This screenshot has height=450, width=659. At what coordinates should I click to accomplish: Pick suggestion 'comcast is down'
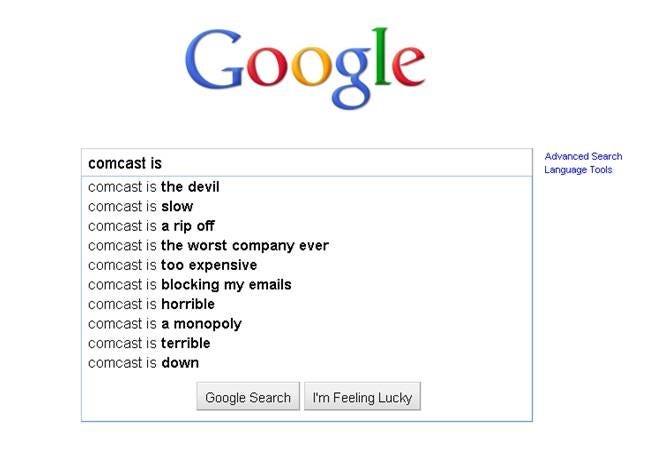[x=306, y=363]
